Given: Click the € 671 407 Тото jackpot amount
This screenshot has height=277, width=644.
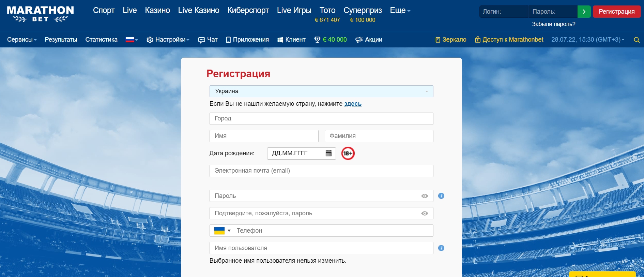Looking at the screenshot, I should (x=327, y=20).
